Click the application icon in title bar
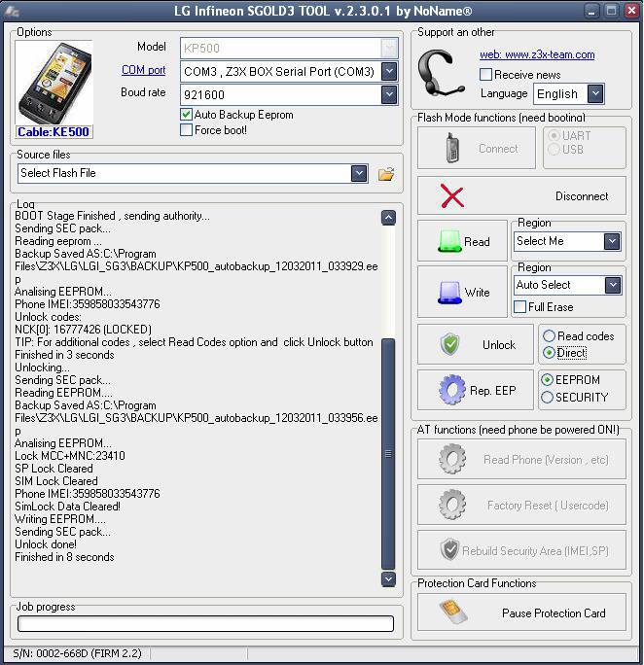Image resolution: width=644 pixels, height=665 pixels. (12, 11)
